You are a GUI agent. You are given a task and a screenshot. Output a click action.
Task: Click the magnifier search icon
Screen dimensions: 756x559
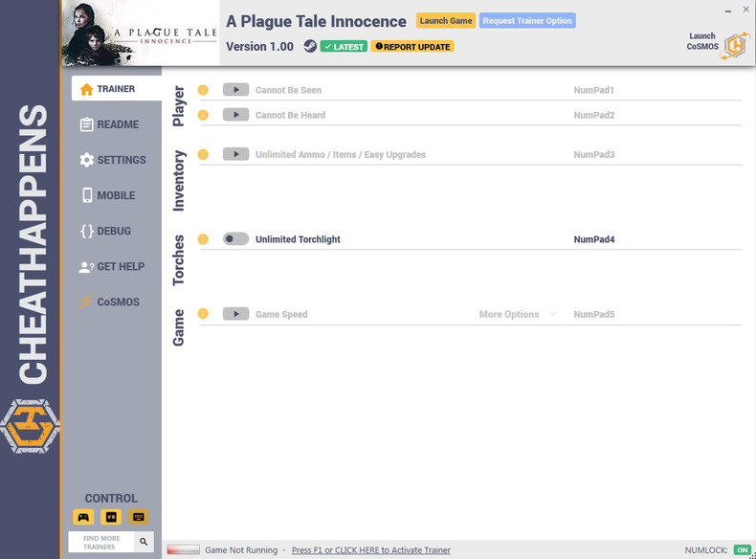pos(144,542)
